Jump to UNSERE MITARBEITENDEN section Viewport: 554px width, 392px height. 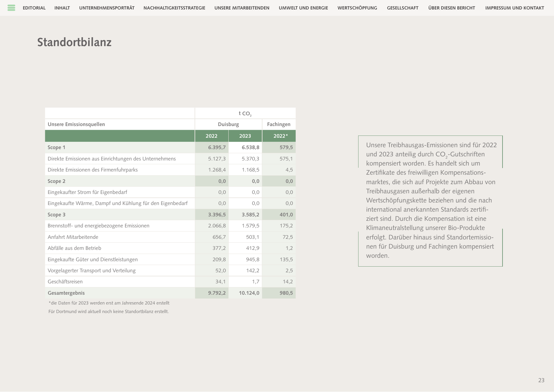click(x=242, y=8)
